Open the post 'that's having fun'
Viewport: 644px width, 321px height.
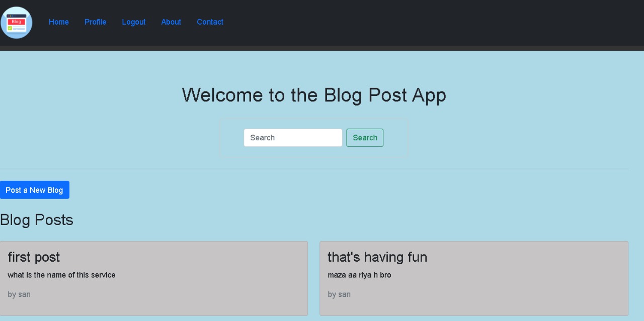point(377,257)
